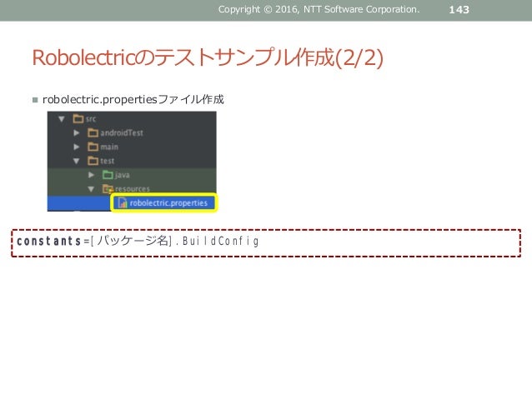Collapse the resources folder arrow
This screenshot has height=399, width=532.
[x=91, y=189]
